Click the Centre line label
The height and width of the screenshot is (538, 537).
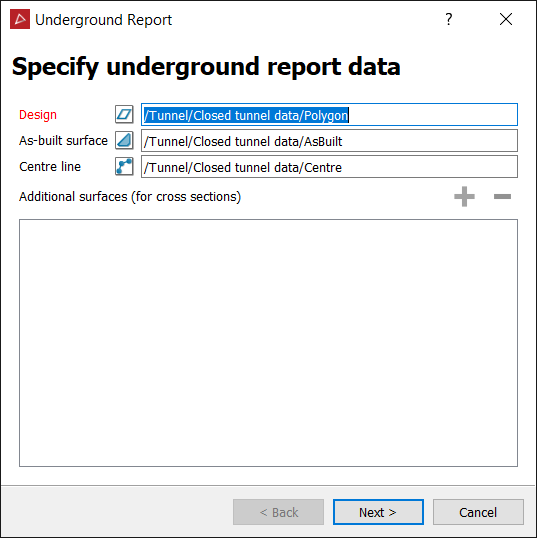(50, 167)
